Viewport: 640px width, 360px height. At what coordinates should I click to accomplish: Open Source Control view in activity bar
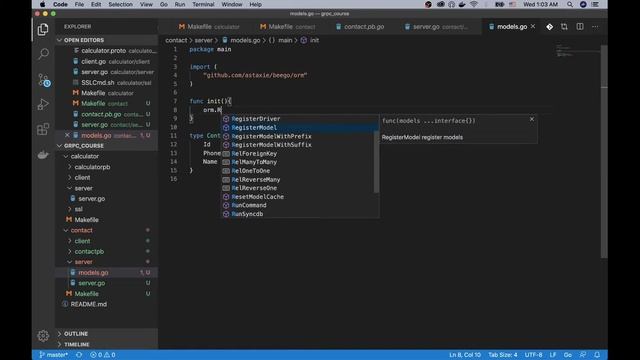(x=43, y=80)
